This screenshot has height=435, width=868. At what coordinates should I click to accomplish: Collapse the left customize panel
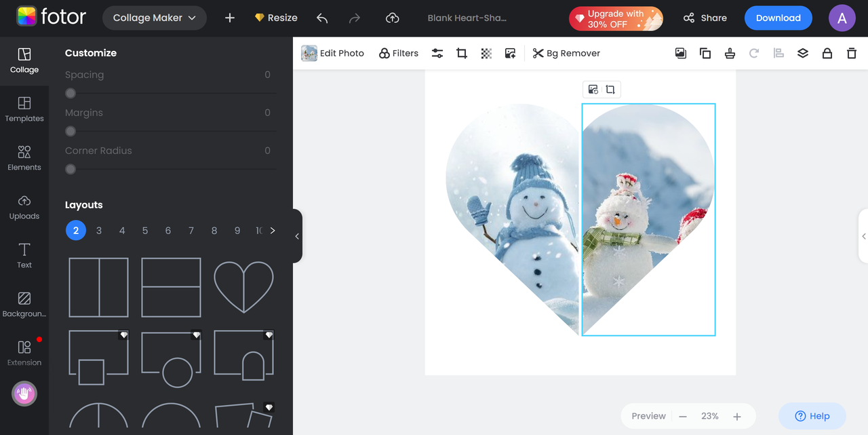click(297, 236)
